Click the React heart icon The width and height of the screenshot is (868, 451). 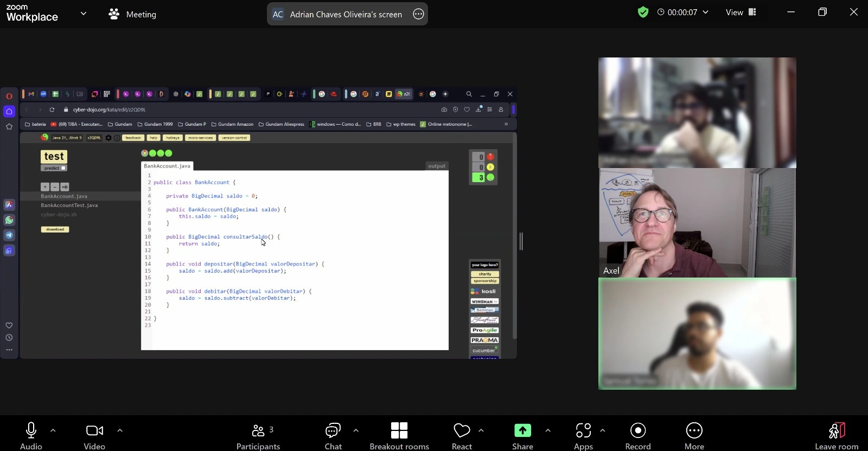click(462, 431)
